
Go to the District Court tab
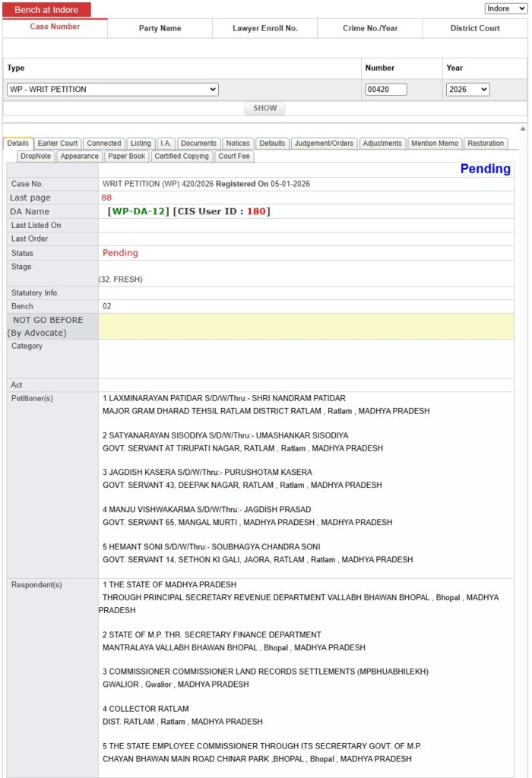point(474,28)
